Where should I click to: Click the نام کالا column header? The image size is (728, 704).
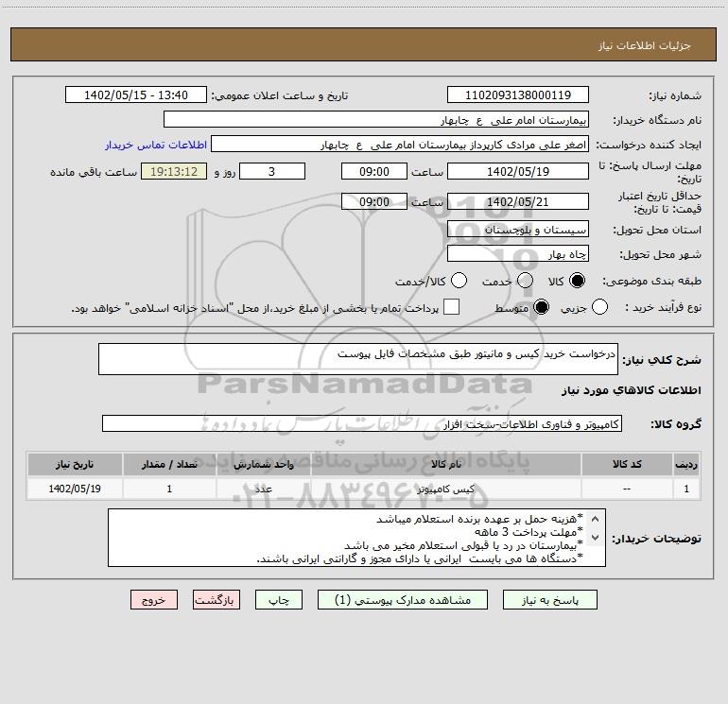tap(445, 464)
